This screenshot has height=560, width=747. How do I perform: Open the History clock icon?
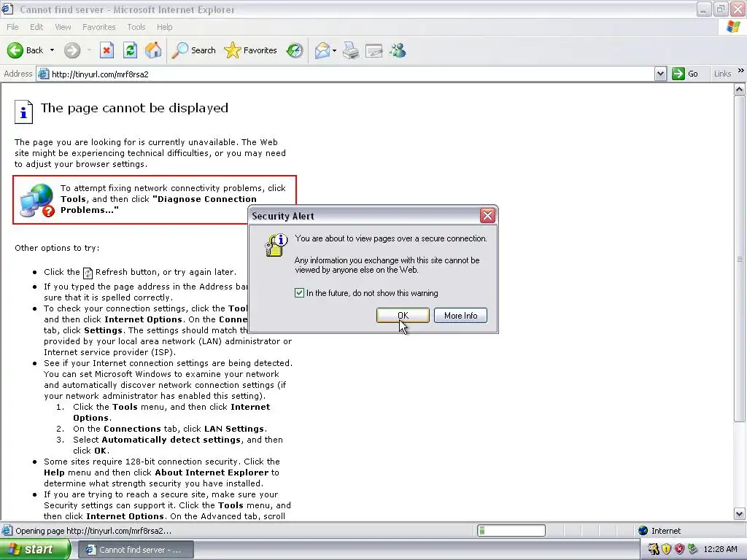tap(295, 50)
